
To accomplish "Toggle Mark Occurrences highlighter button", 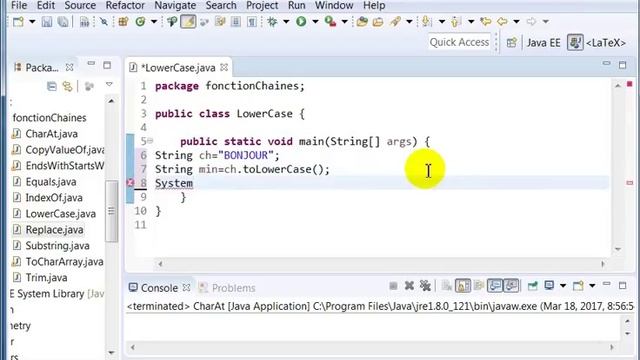I will pyautogui.click(x=188, y=22).
